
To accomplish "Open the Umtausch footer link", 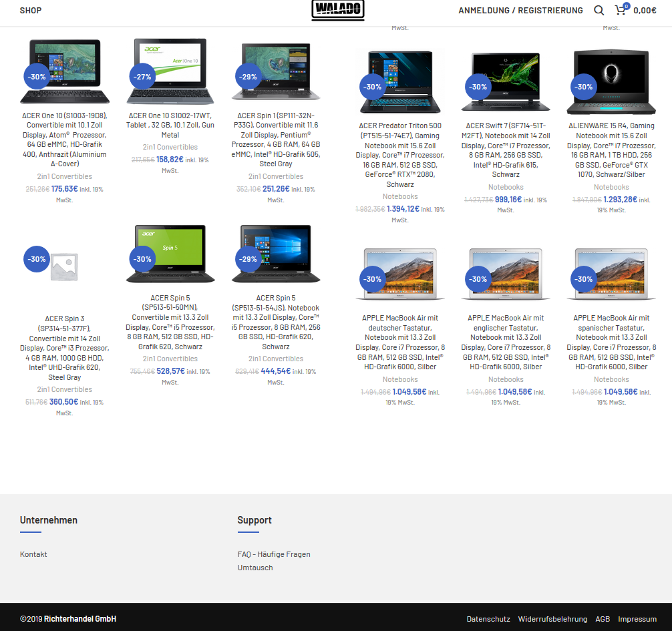I will click(x=255, y=568).
